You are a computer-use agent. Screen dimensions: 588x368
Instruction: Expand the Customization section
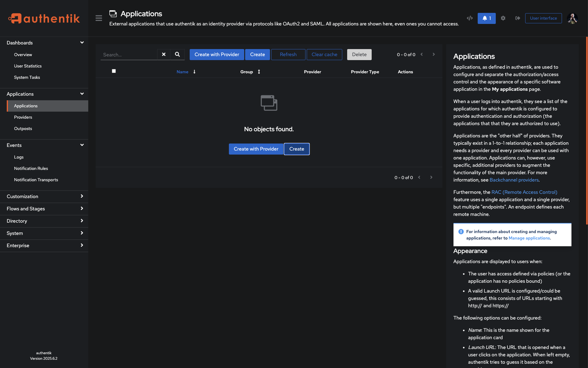(44, 196)
